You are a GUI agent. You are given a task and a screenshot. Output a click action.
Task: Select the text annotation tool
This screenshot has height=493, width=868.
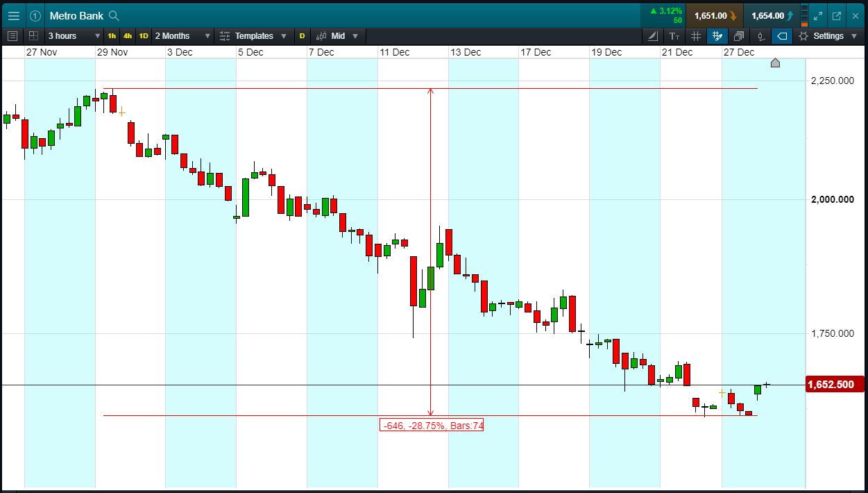click(x=674, y=36)
